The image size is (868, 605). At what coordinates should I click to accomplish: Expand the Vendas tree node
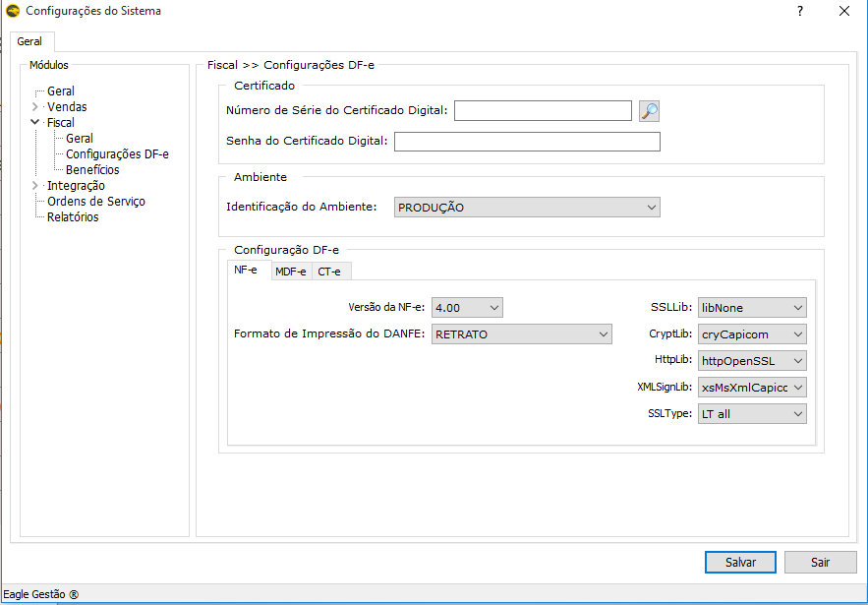click(x=34, y=107)
